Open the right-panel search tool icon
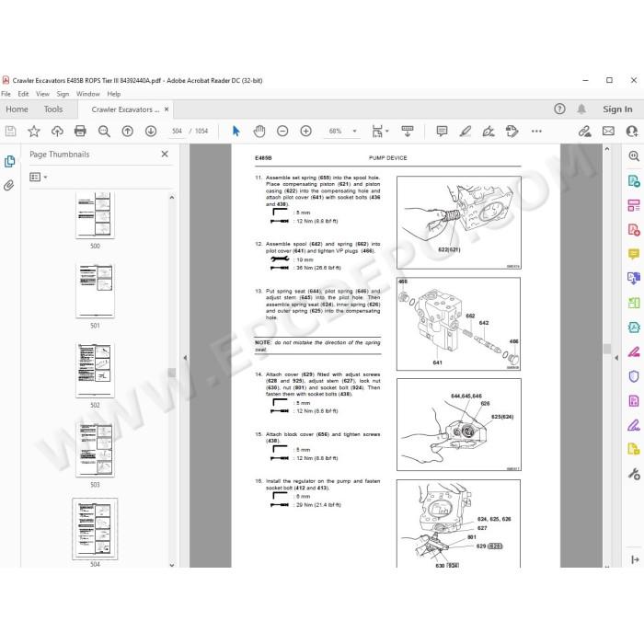 [634, 156]
